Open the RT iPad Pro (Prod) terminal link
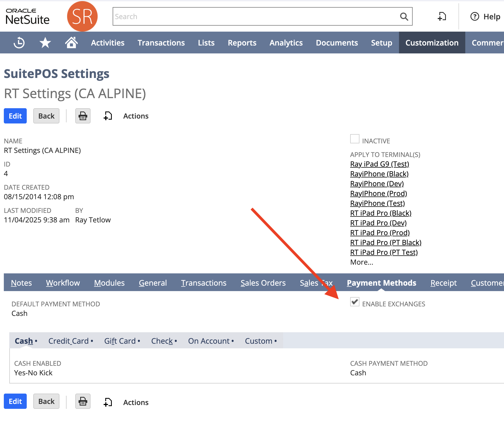The image size is (504, 441). point(380,233)
